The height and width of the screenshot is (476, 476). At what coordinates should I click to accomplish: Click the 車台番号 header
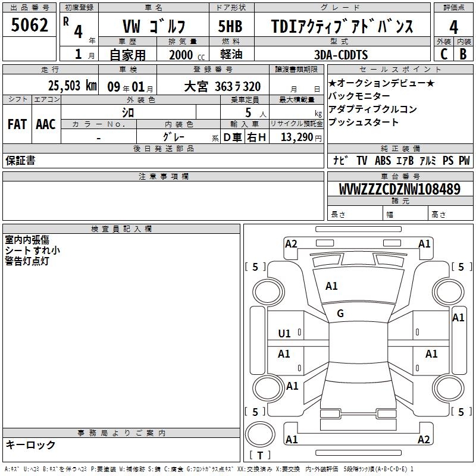[400, 176]
